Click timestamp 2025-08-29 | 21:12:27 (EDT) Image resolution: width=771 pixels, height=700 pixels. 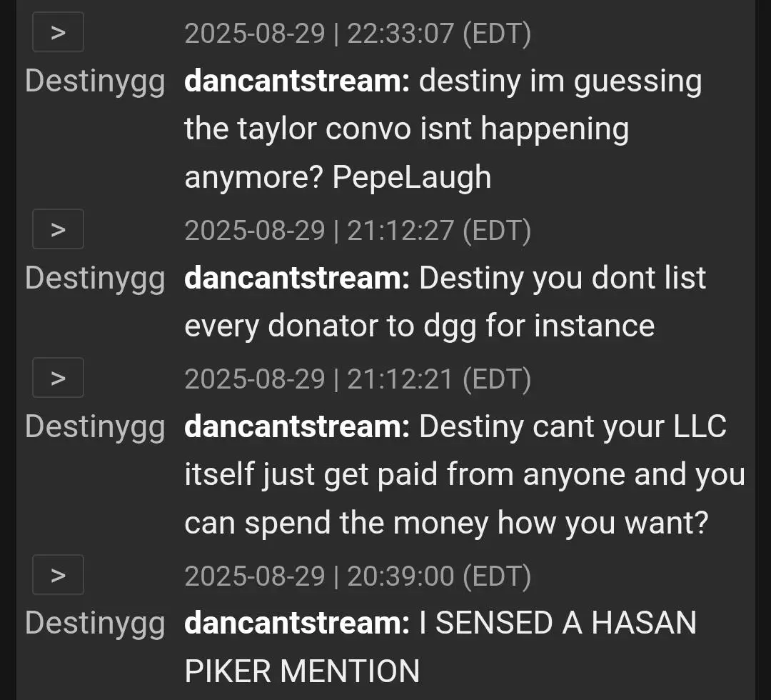click(x=358, y=231)
